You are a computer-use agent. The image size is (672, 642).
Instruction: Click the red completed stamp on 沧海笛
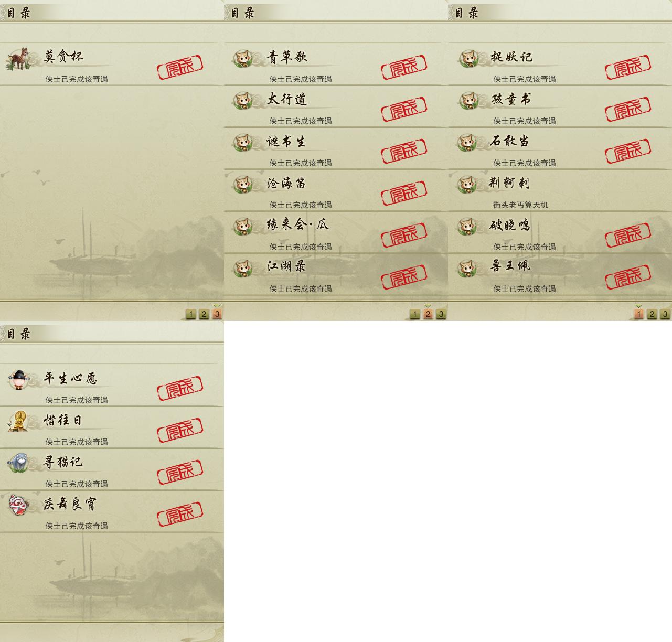(x=404, y=193)
